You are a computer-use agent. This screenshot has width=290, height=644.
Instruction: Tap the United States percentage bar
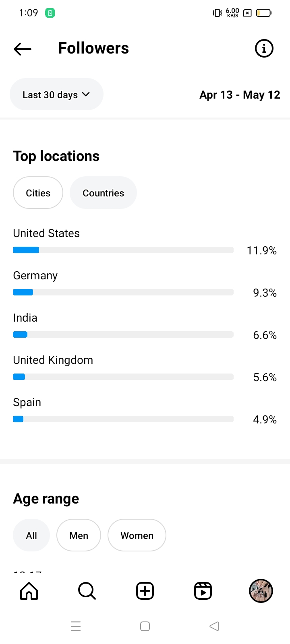[x=123, y=250]
